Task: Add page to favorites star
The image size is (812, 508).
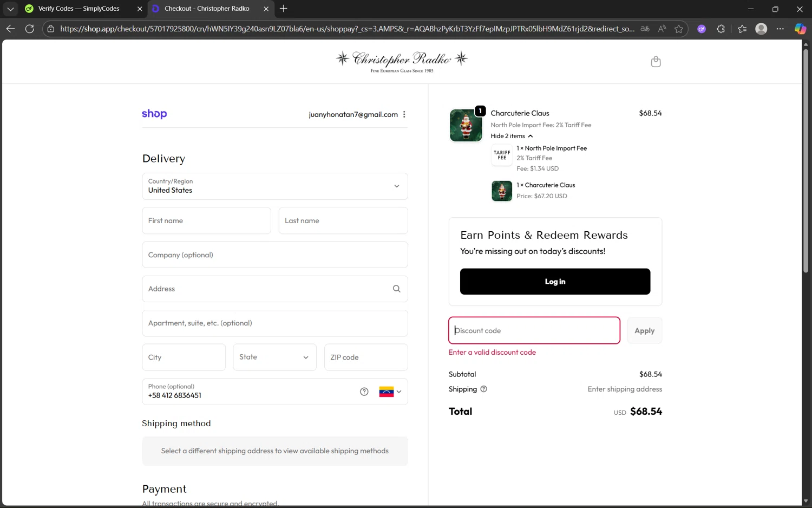Action: click(x=679, y=29)
